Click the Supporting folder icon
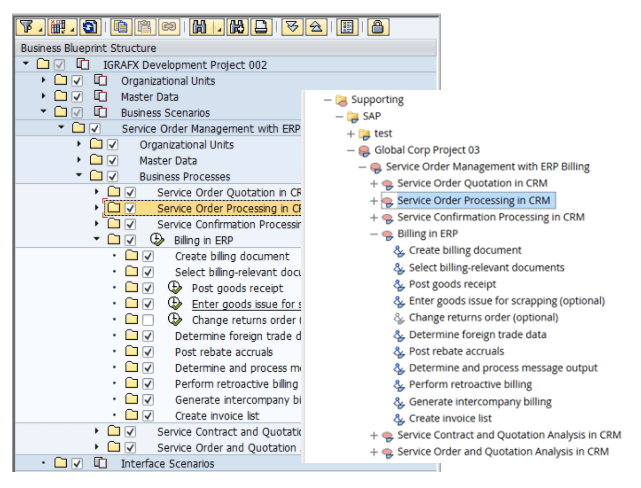The image size is (641, 488). pos(341,100)
